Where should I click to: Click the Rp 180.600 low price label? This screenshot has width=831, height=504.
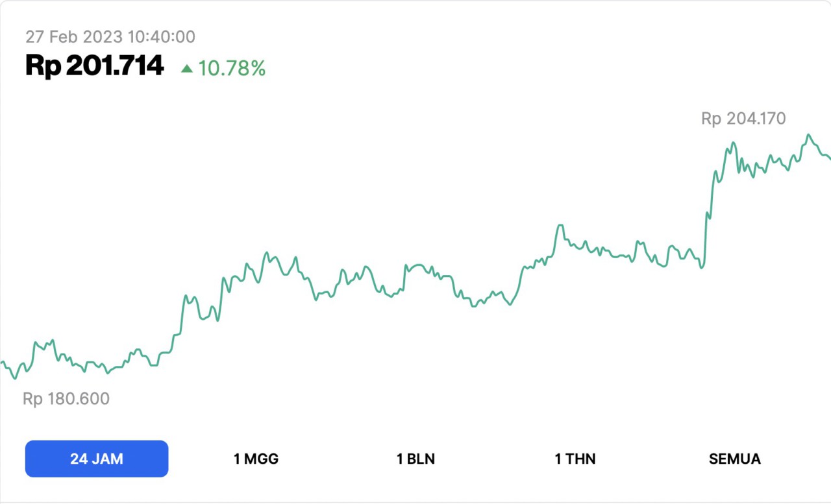click(66, 398)
